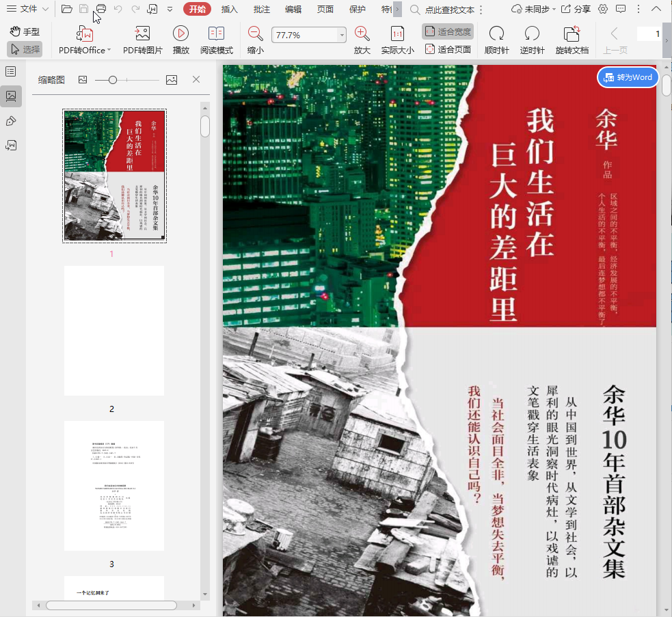Open the zoom percentage dropdown arrow
The height and width of the screenshot is (617, 672).
(342, 35)
